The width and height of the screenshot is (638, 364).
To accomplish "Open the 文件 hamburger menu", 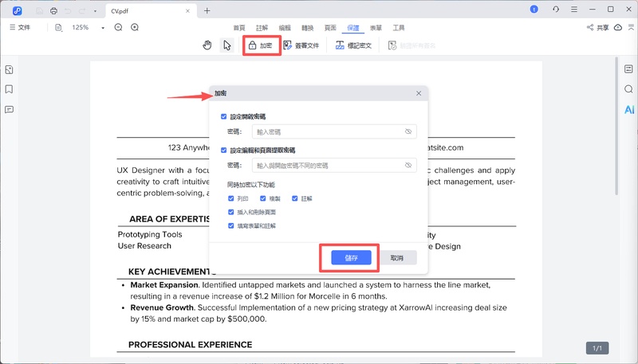I will click(19, 27).
